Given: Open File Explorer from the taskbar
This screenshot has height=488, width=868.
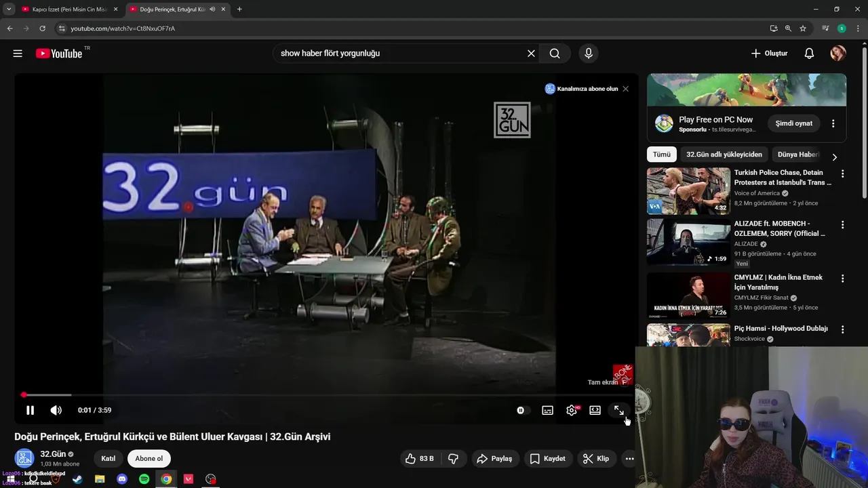Looking at the screenshot, I should coord(100,479).
